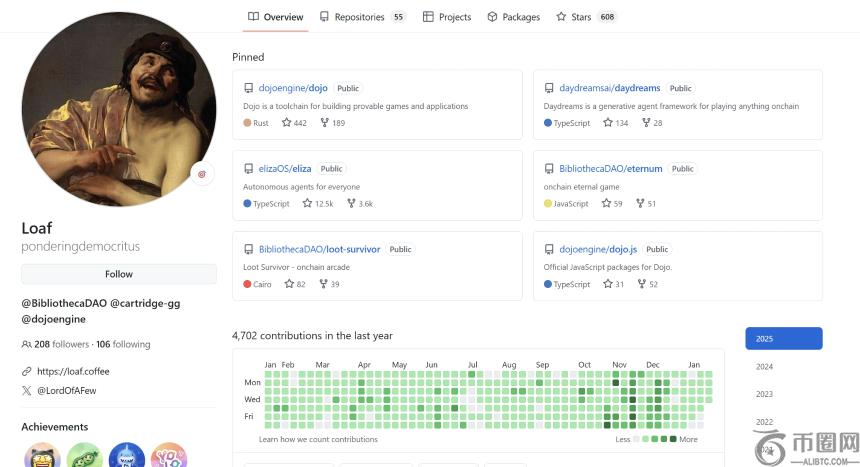Viewport: 860px width, 467px height.
Task: Click the Cairo language dot on loot-survivor
Action: (x=247, y=284)
